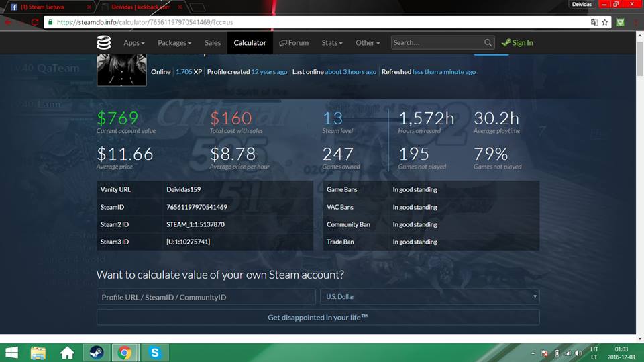The height and width of the screenshot is (362, 644).
Task: Click the Chrome taskbar icon
Action: [125, 353]
